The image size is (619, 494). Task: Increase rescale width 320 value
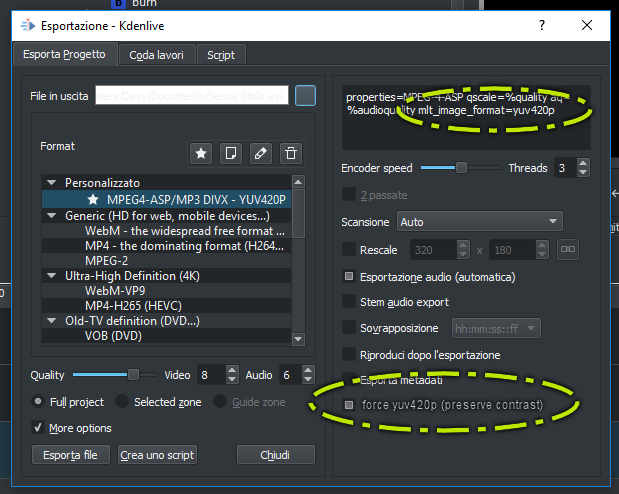point(463,245)
